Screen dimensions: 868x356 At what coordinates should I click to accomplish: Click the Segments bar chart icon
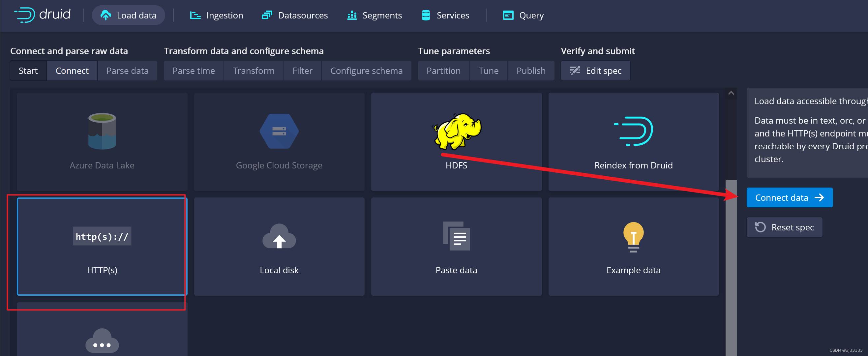tap(352, 15)
